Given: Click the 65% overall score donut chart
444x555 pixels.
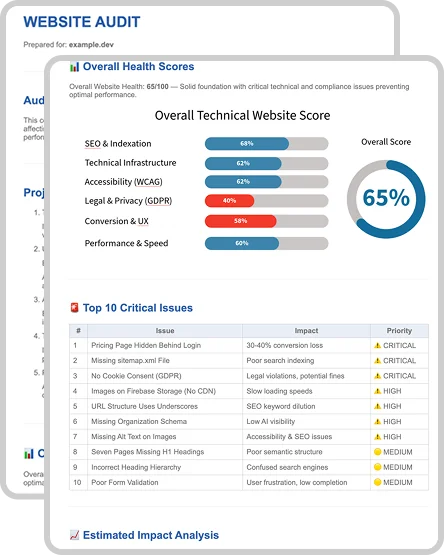Looking at the screenshot, I should pos(386,199).
